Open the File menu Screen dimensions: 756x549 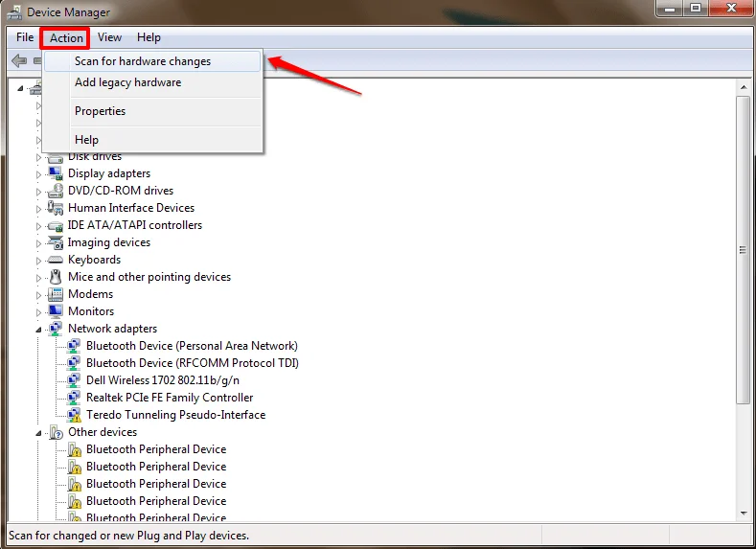(x=25, y=37)
